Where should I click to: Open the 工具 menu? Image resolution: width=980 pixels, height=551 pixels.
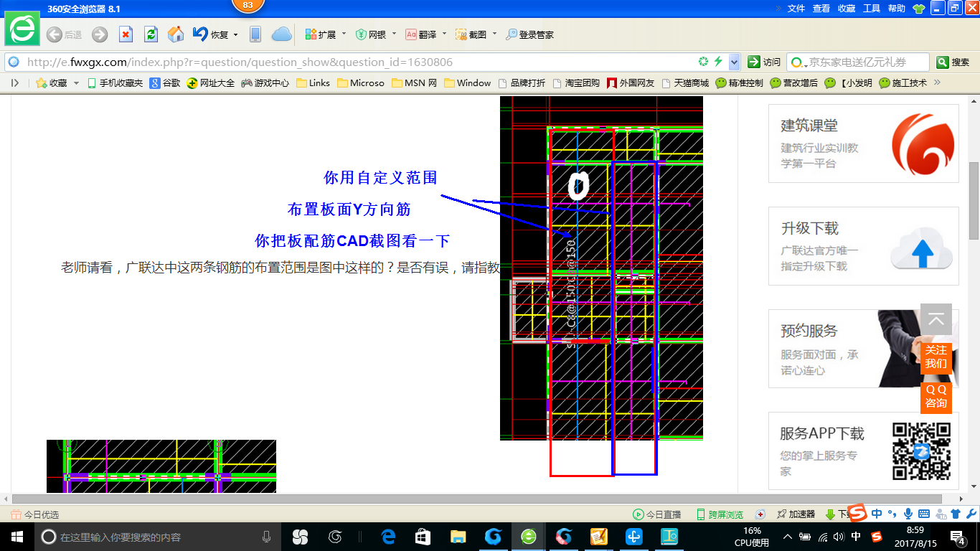[x=872, y=9]
